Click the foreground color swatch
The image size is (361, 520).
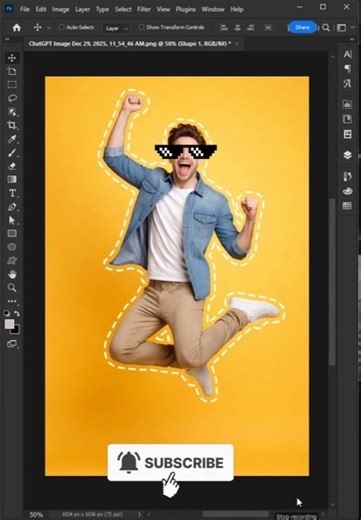[x=9, y=324]
